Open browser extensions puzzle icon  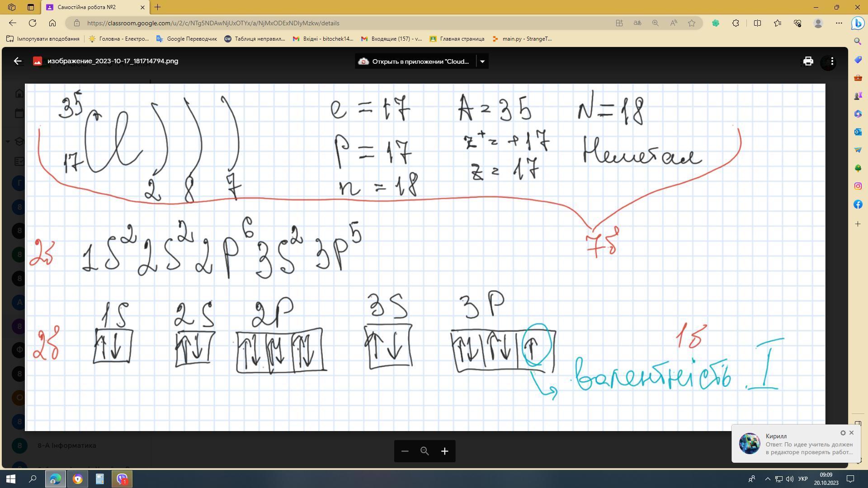tap(736, 23)
